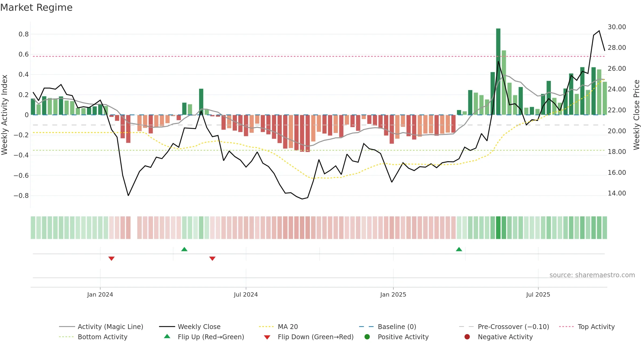
Task: Click the darkest green cell in the heatmap strip
Action: (498, 228)
